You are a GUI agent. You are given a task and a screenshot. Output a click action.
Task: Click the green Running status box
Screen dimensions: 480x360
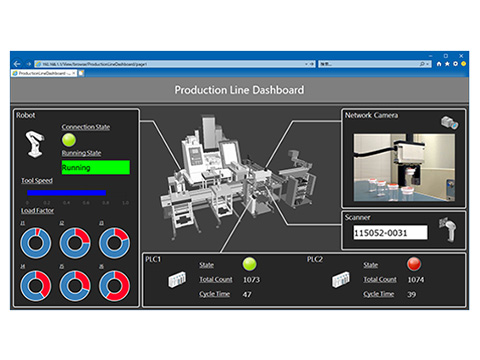click(96, 167)
